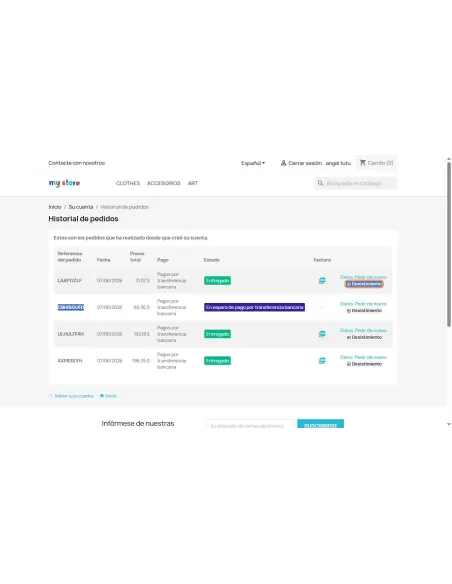The height and width of the screenshot is (584, 452).
Task: Click the Referencia del pedido column header
Action: pyautogui.click(x=70, y=257)
